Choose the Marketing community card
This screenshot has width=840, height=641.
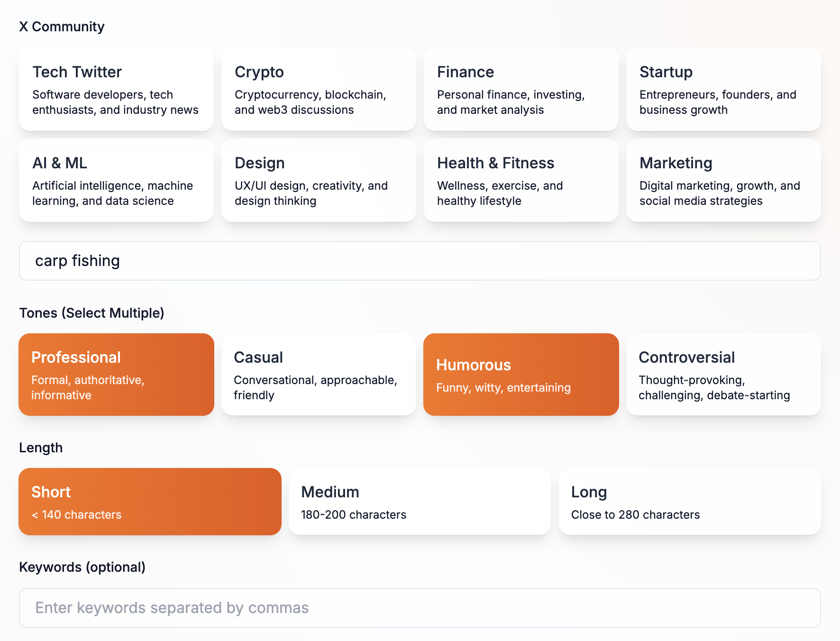723,180
